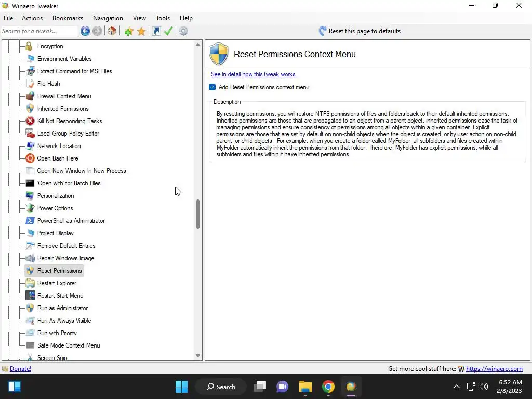Select Run As Always Visible item
Image resolution: width=532 pixels, height=399 pixels.
click(x=64, y=320)
